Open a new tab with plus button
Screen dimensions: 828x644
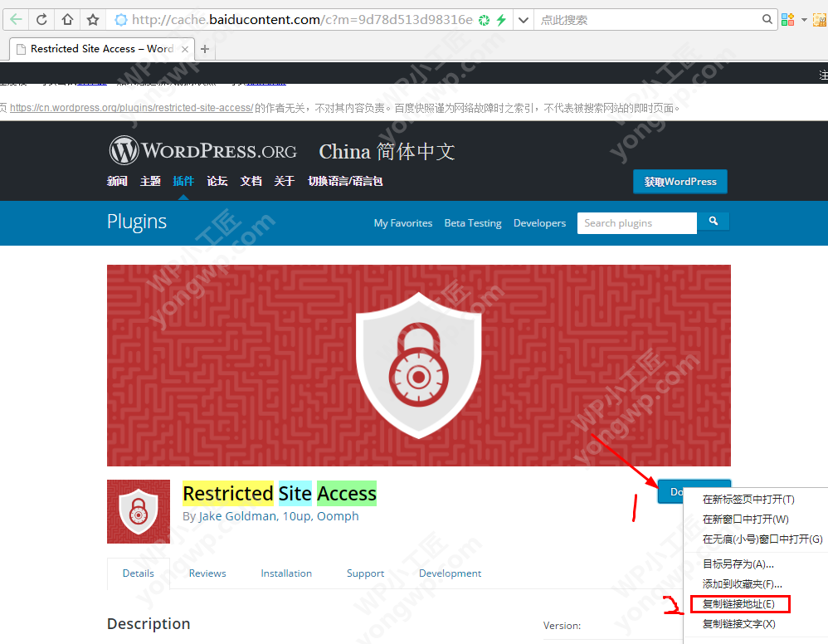pyautogui.click(x=205, y=49)
